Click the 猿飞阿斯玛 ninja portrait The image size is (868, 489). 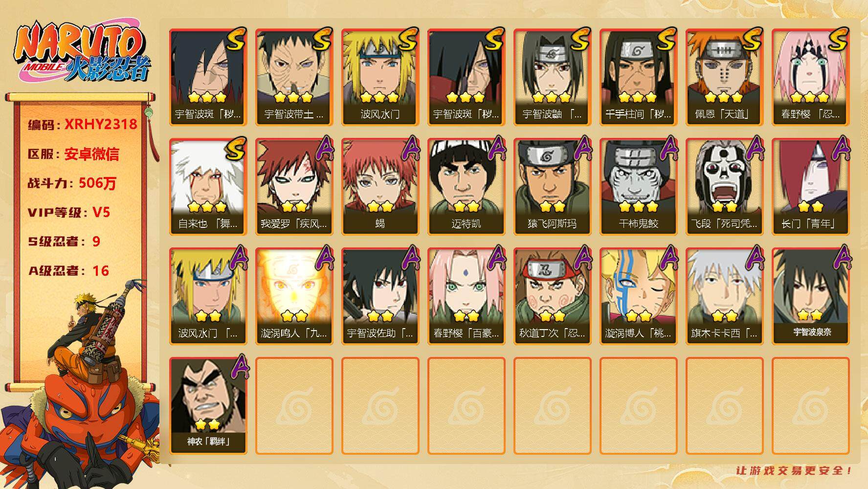coord(552,186)
